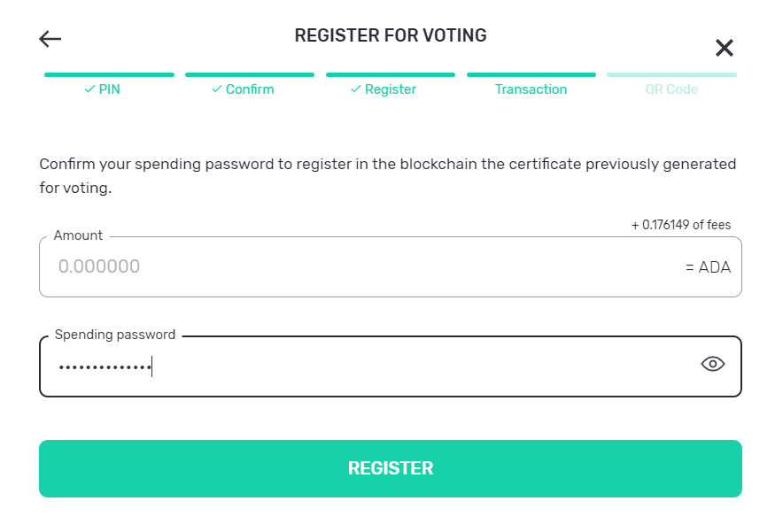Close the Register for Voting dialog

click(724, 48)
